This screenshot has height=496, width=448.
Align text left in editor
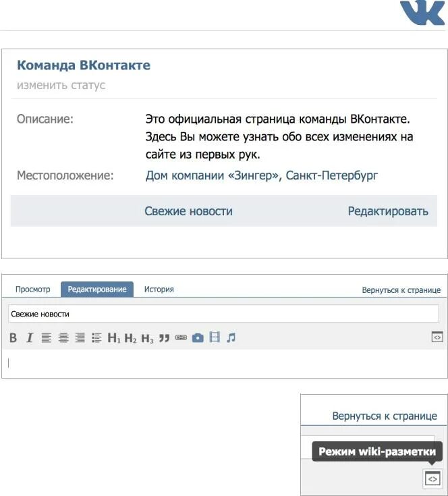coord(47,337)
